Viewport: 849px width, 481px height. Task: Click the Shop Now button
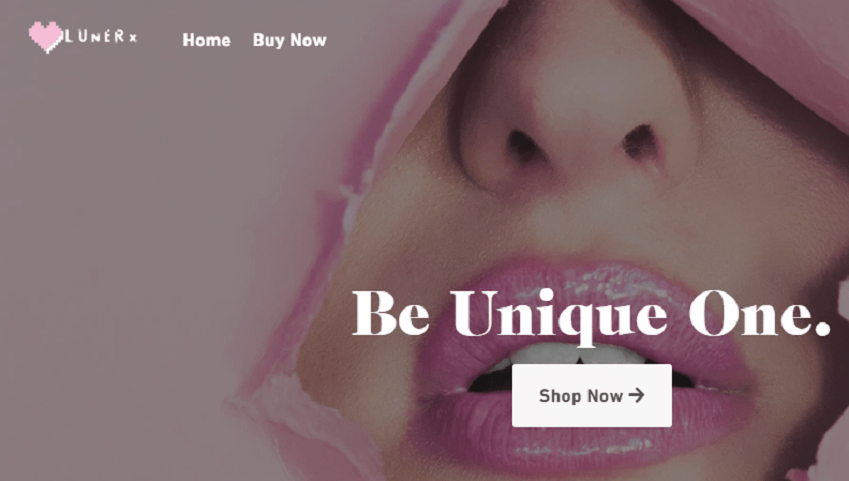592,395
